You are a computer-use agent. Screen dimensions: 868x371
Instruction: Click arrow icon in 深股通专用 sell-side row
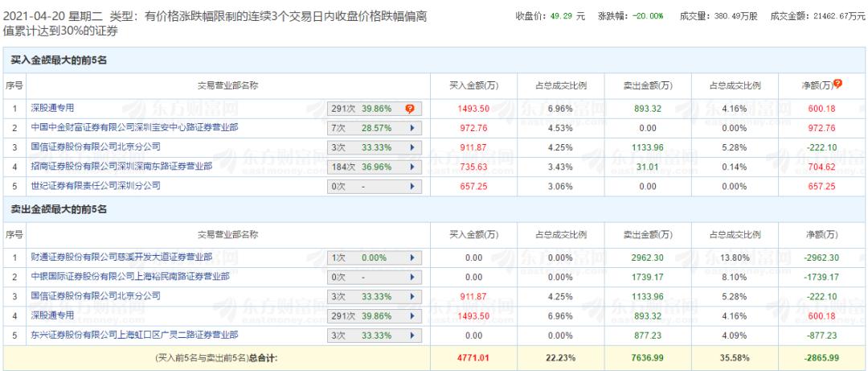(x=411, y=316)
